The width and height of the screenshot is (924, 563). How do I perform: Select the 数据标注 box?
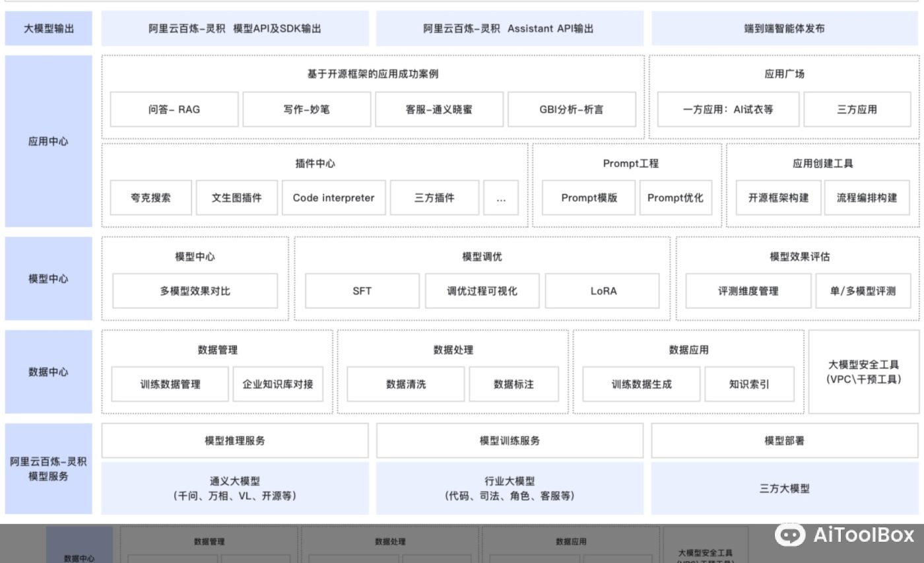[513, 384]
